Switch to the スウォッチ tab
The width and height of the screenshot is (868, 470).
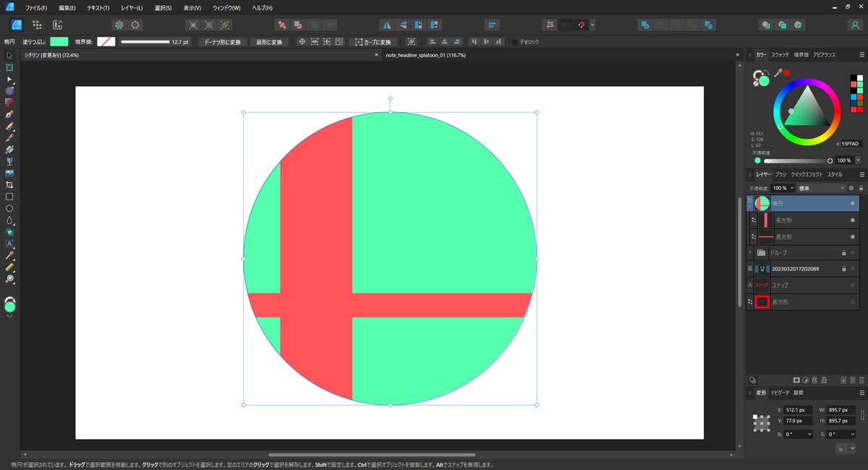click(780, 55)
